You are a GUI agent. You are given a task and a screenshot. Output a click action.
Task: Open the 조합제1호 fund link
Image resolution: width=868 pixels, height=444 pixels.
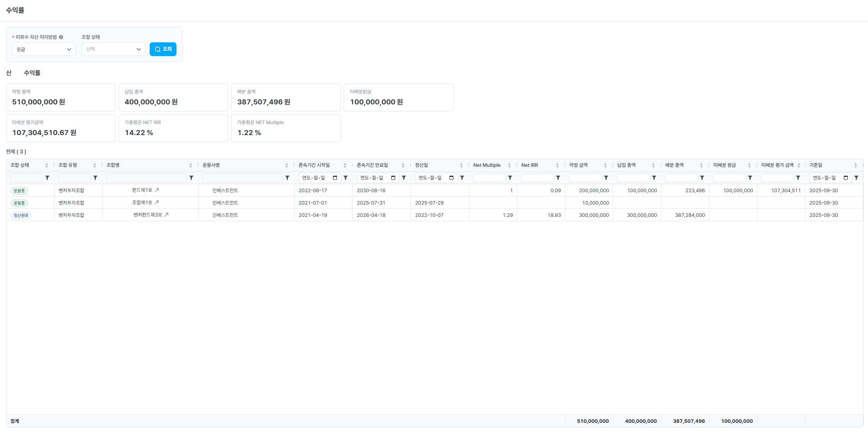pos(142,202)
